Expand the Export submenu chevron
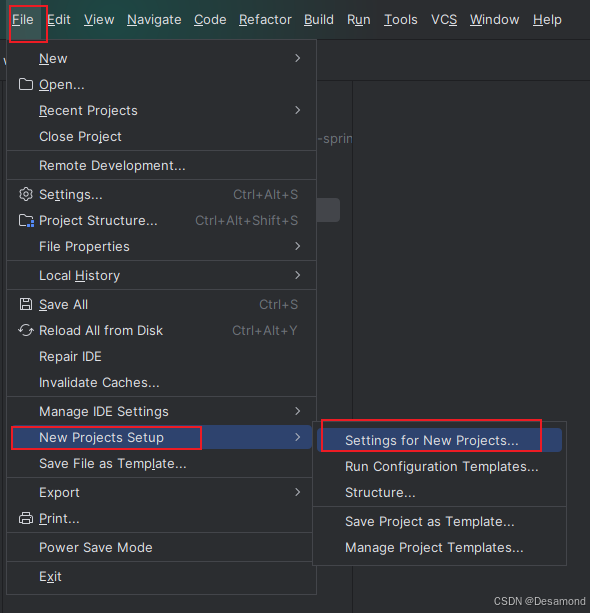590x613 pixels. coord(298,492)
